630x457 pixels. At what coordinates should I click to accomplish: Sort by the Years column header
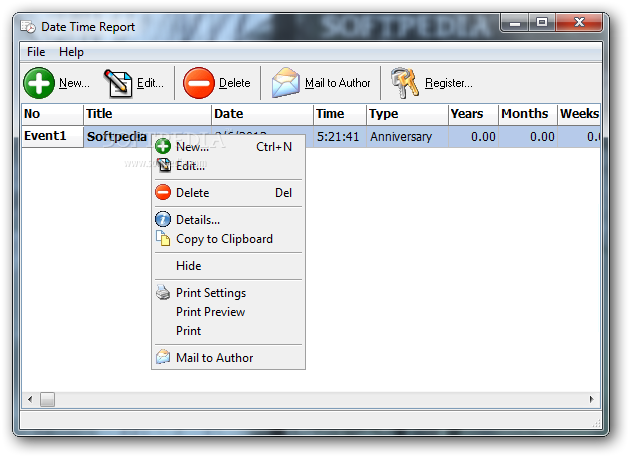point(473,114)
